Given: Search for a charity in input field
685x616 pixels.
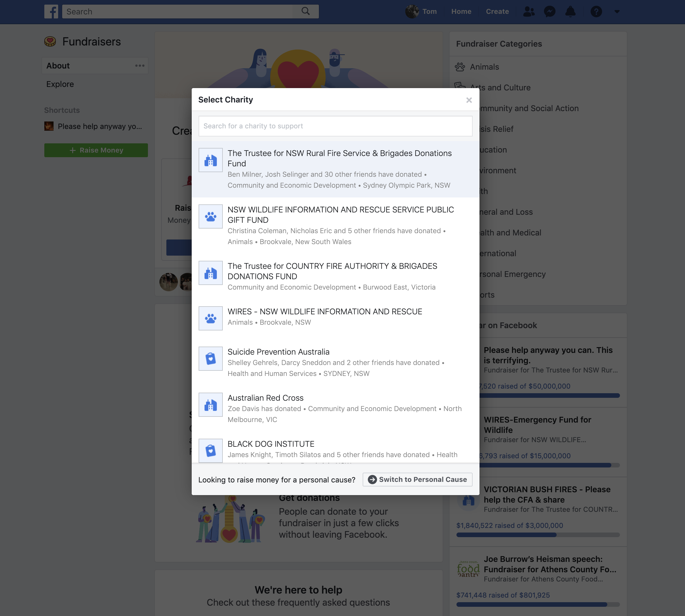Looking at the screenshot, I should pos(335,126).
